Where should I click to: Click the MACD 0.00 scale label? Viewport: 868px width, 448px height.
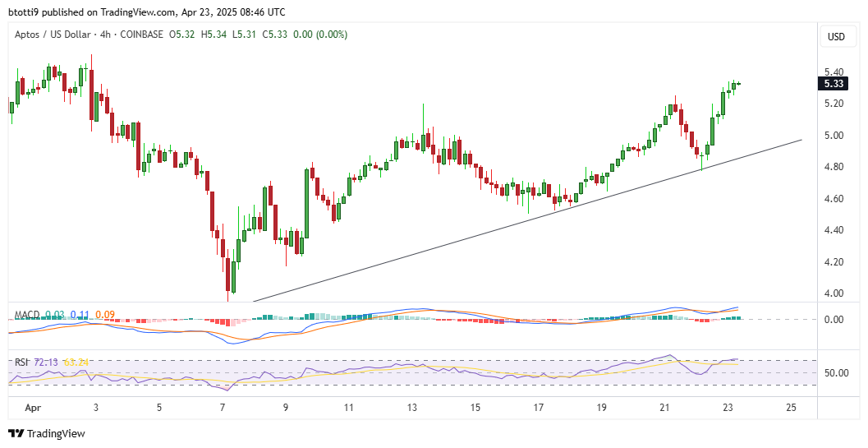(x=834, y=320)
